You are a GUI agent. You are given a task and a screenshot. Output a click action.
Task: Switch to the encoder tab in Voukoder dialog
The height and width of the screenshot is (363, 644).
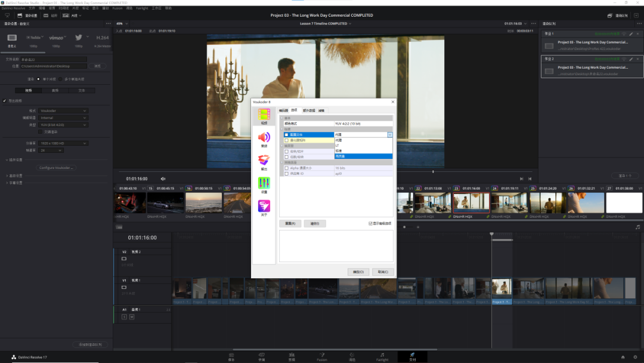click(283, 110)
